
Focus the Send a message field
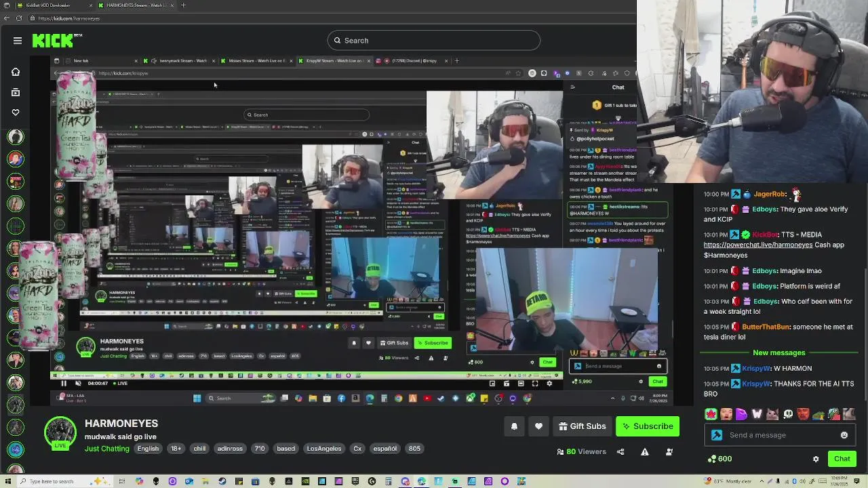tap(780, 435)
